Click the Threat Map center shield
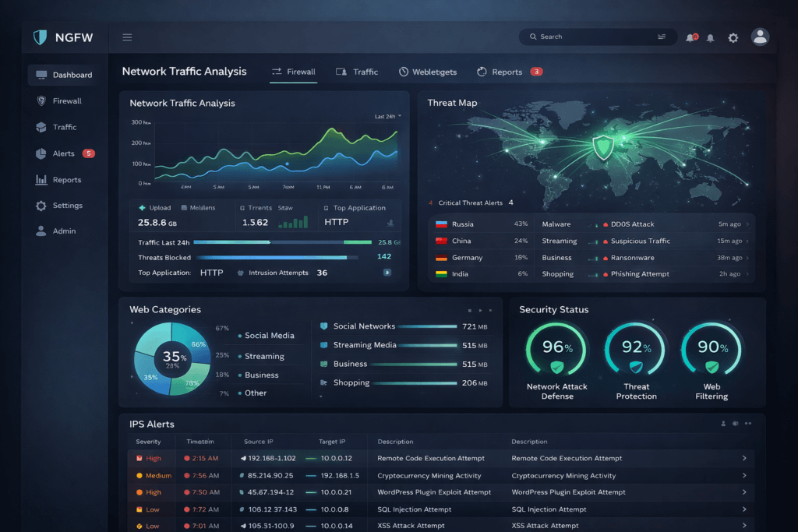This screenshot has height=532, width=798. click(x=602, y=146)
